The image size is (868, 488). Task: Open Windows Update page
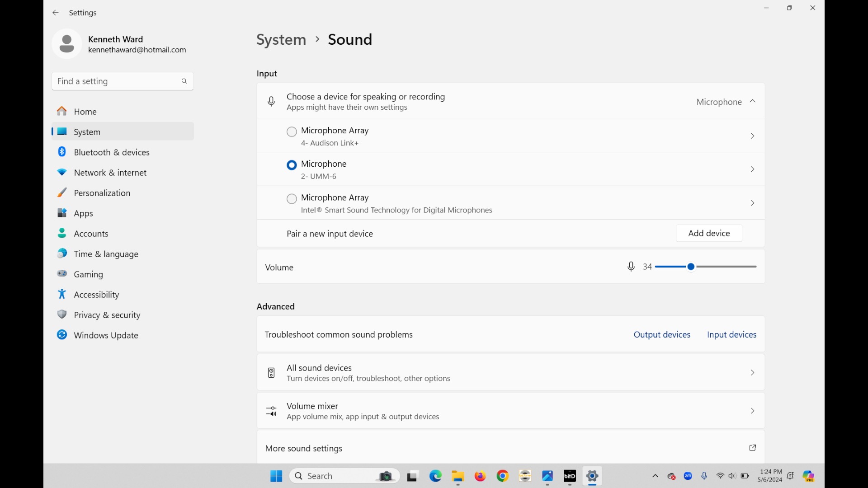(123, 335)
